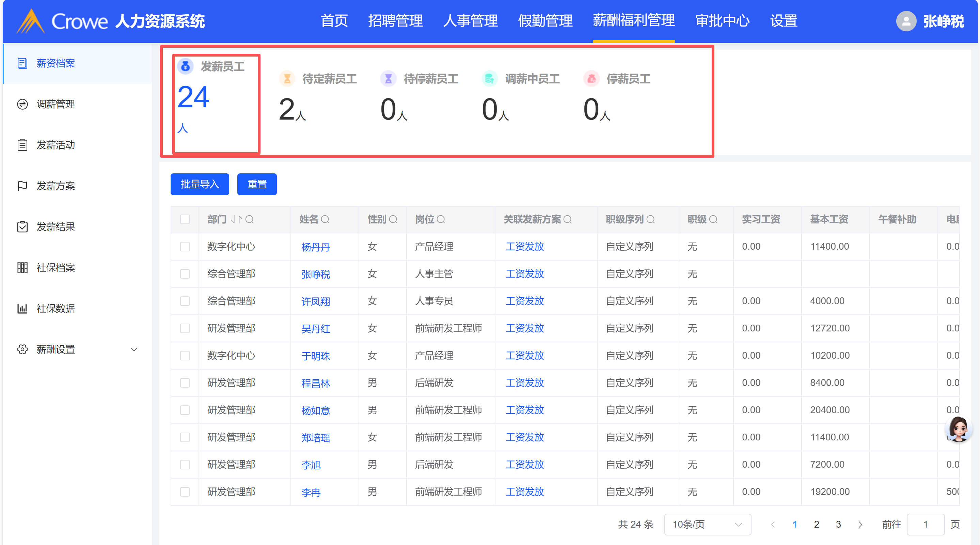Click search icon in 姓名 column header
The width and height of the screenshot is (980, 545).
click(325, 220)
